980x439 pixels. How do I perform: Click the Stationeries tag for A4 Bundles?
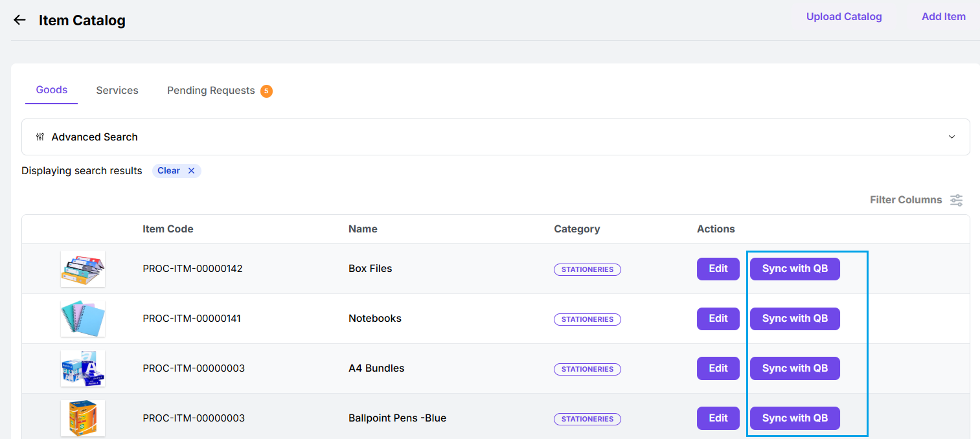click(587, 369)
